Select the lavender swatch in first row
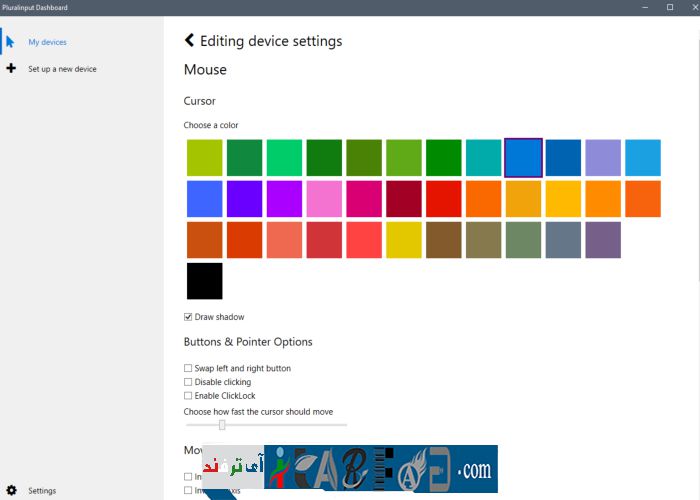Screen dimensions: 700x500 (x=603, y=157)
